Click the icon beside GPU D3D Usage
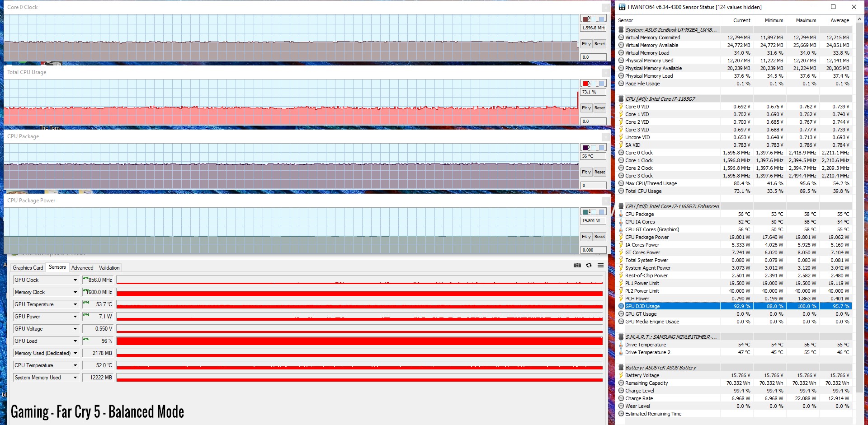 click(621, 306)
